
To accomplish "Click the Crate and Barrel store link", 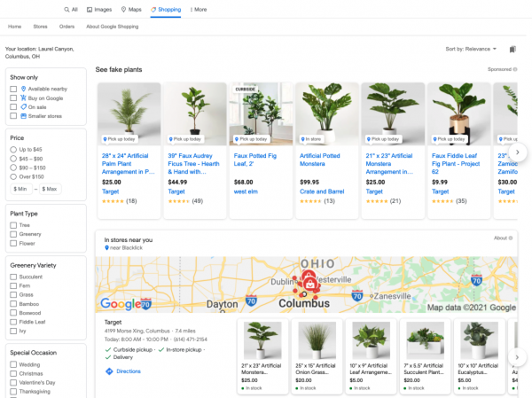I will click(x=322, y=191).
